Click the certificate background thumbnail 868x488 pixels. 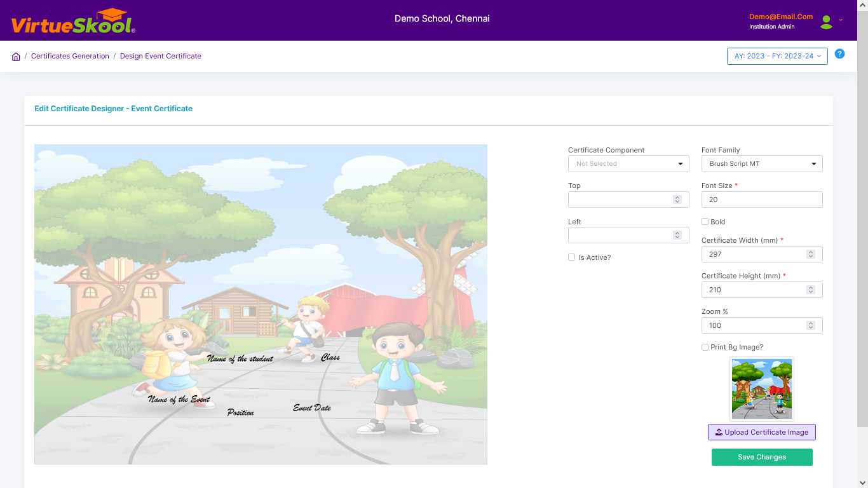pyautogui.click(x=762, y=389)
